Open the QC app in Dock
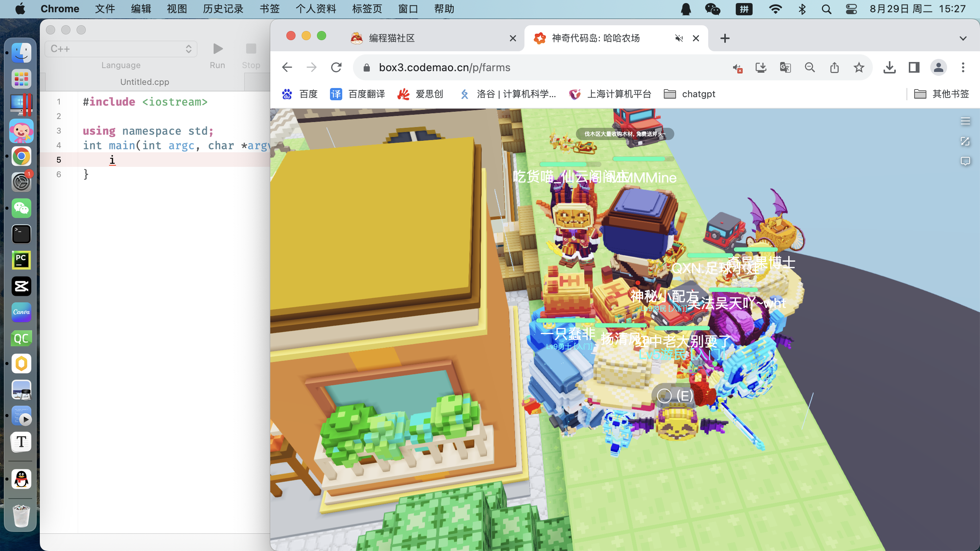The width and height of the screenshot is (980, 551). coord(21,338)
